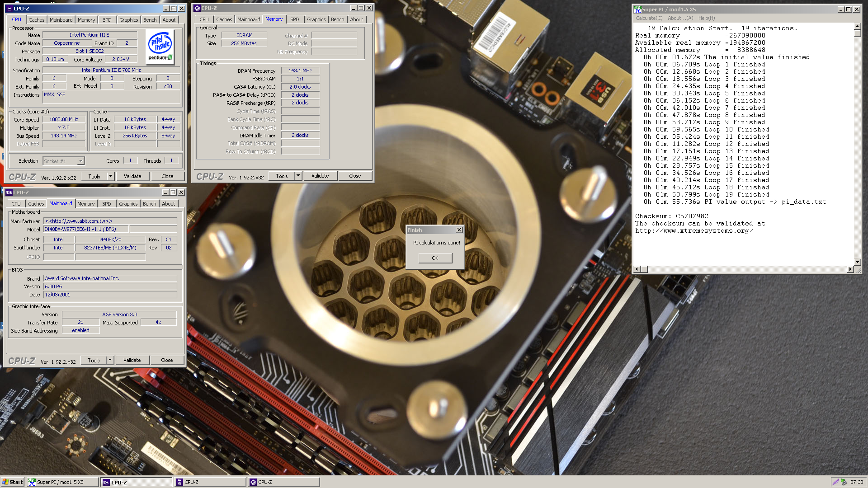Click the Checksum: C570798C line
The width and height of the screenshot is (868, 488).
tap(672, 216)
